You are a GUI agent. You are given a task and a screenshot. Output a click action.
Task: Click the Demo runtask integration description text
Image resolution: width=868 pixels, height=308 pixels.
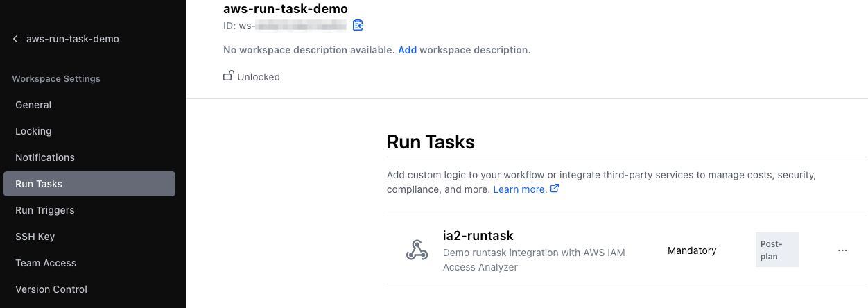point(534,259)
